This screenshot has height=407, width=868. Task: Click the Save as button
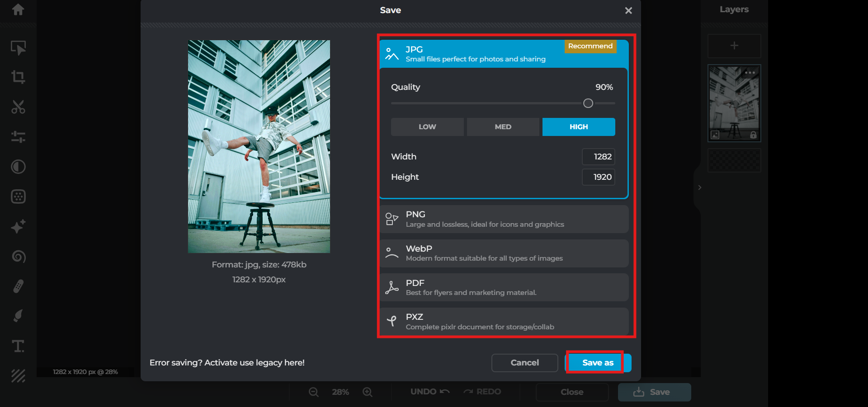pyautogui.click(x=598, y=363)
